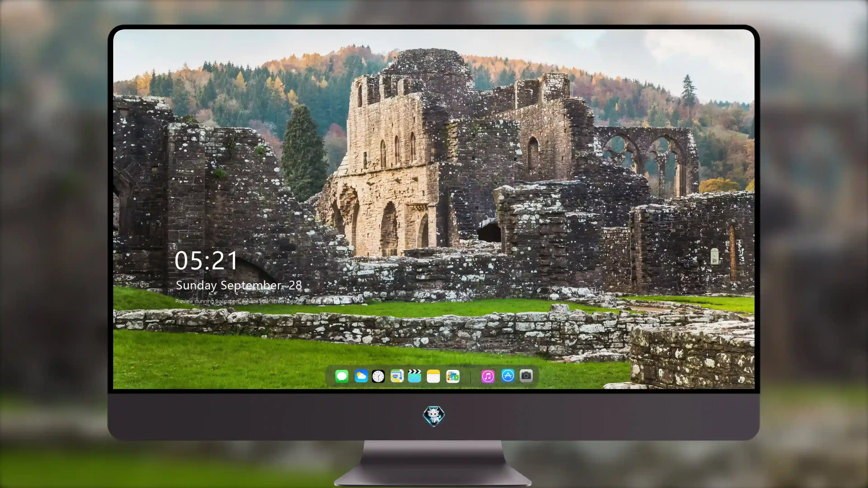Launch the Camera app from the dock
The image size is (868, 488).
coord(526,375)
